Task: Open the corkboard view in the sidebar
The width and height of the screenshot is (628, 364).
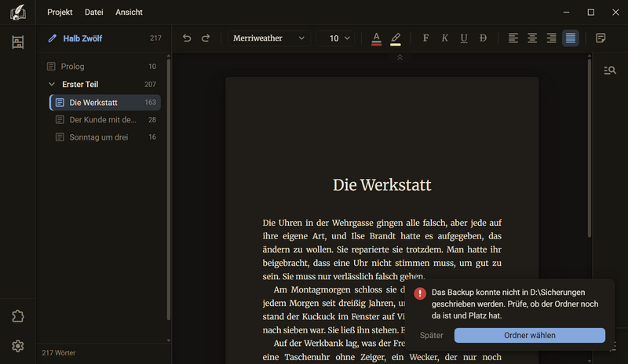Action: point(17,42)
